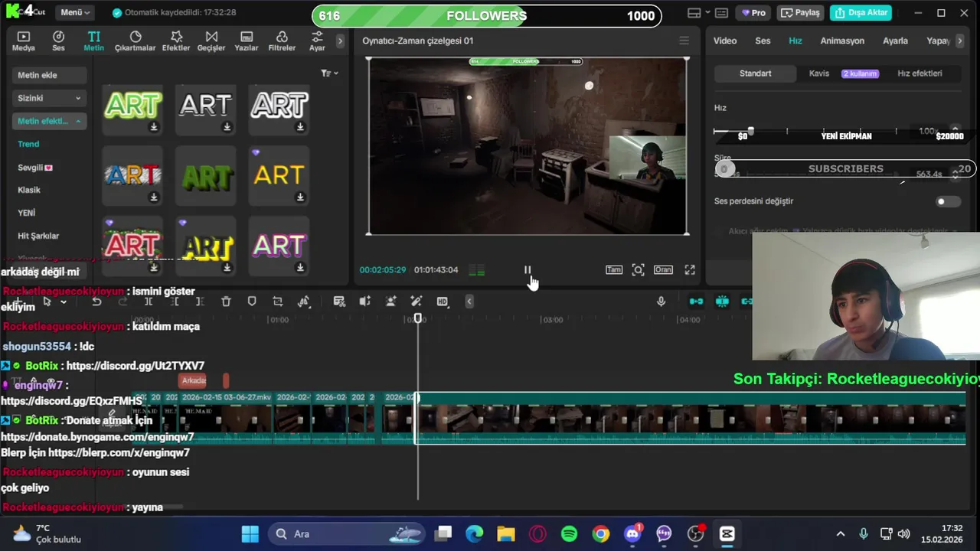Screen dimensions: 980x551
Task: Open the select tool mode dropdown
Action: pyautogui.click(x=63, y=302)
